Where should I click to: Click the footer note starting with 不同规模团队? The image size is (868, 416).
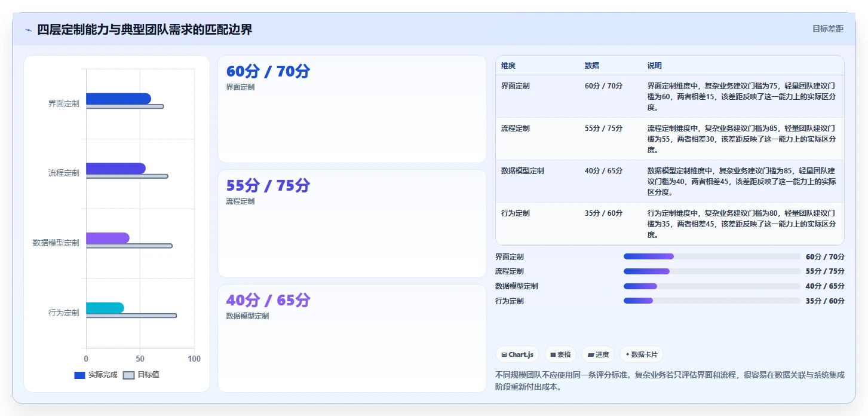click(670, 381)
